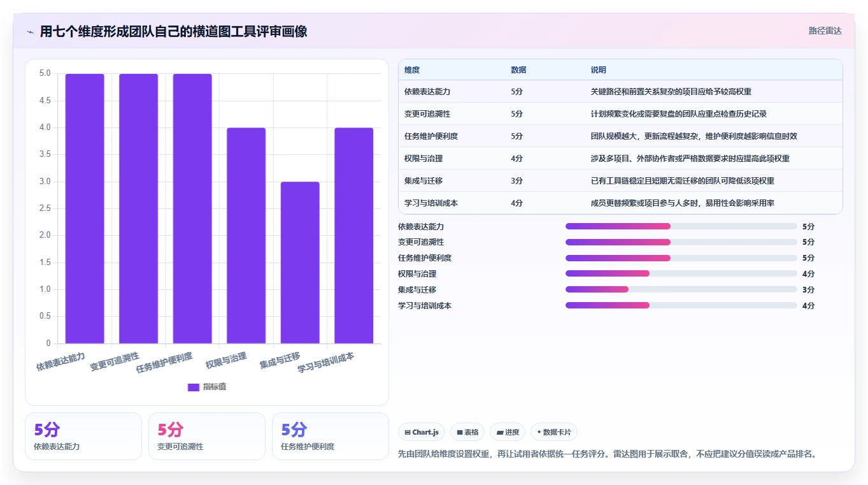Click the 任务维护便利度 bar in chart
This screenshot has width=868, height=485.
tap(192, 208)
